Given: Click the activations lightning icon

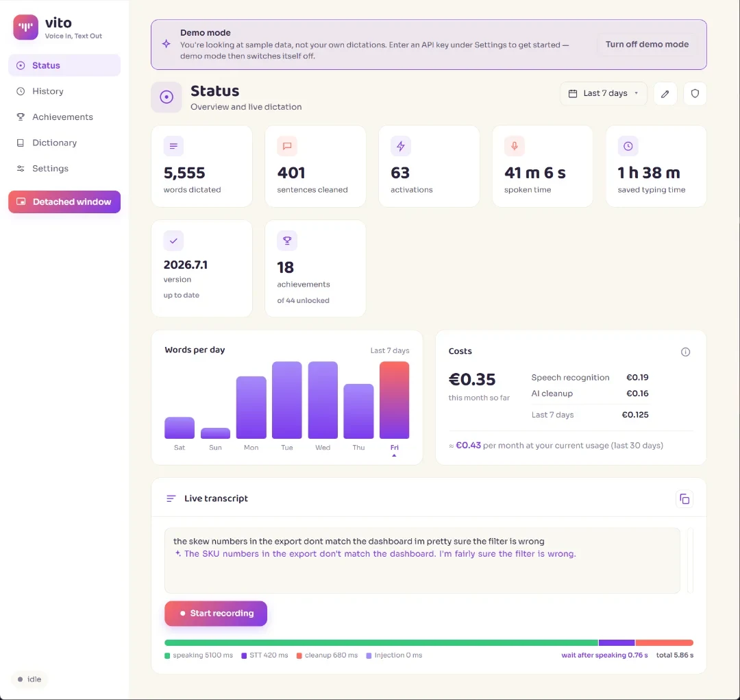Looking at the screenshot, I should [x=401, y=146].
